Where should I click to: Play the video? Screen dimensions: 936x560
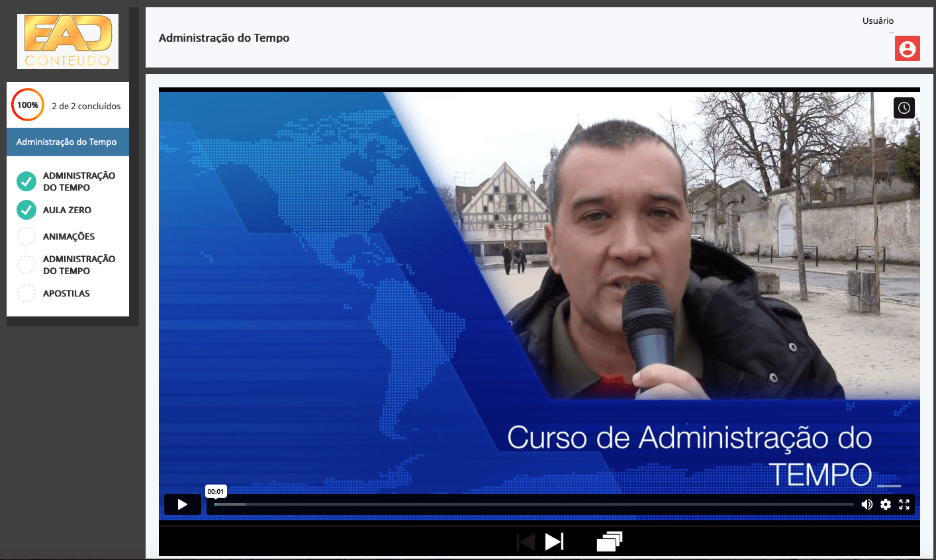pyautogui.click(x=183, y=504)
